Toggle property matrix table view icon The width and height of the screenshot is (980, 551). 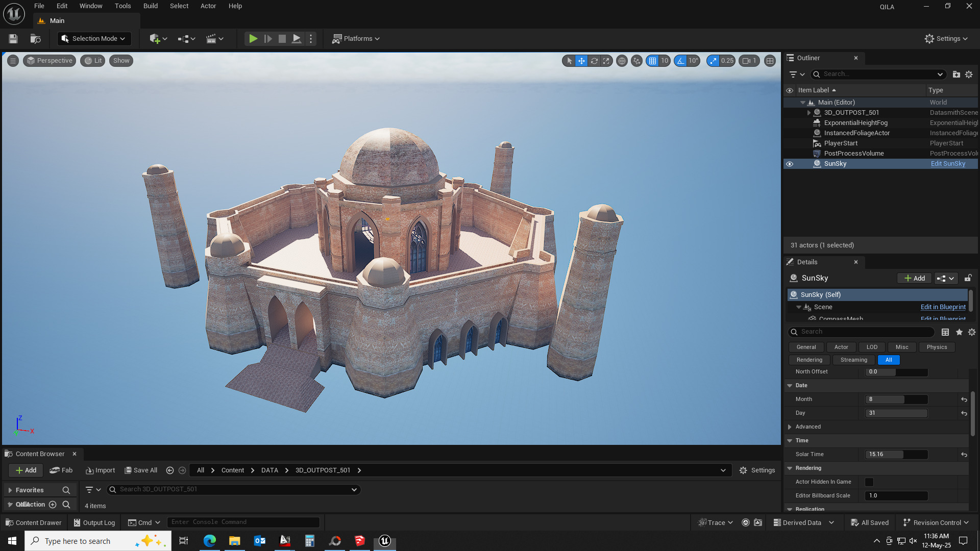click(x=945, y=332)
